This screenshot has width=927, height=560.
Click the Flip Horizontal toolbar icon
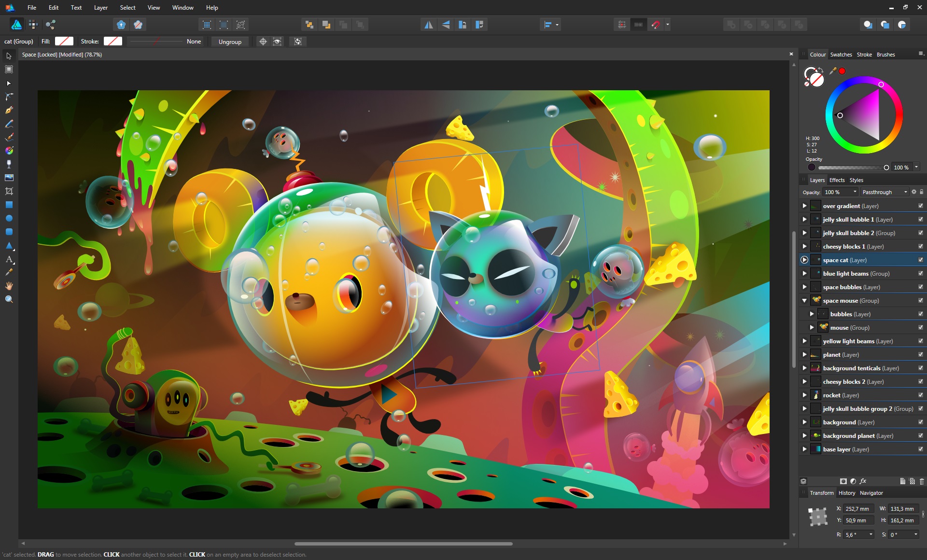pyautogui.click(x=428, y=25)
